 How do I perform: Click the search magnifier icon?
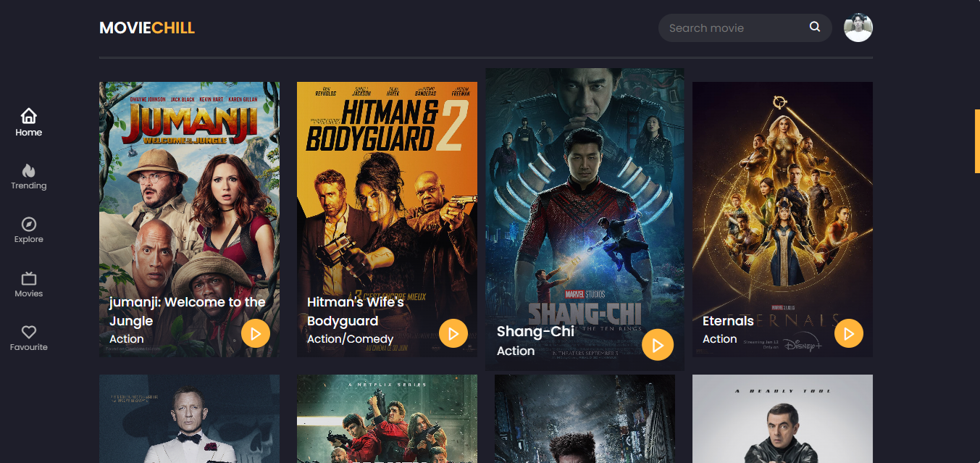pyautogui.click(x=815, y=28)
